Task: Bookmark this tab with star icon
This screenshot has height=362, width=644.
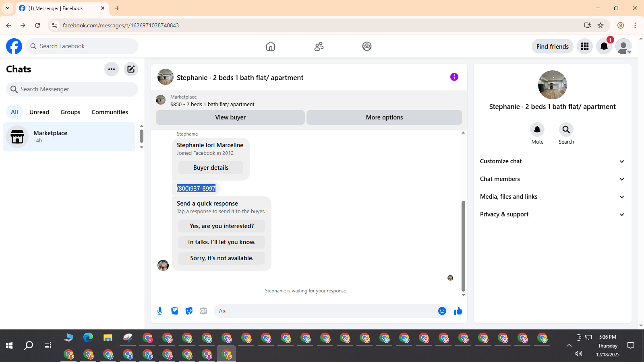Action: coord(601,25)
